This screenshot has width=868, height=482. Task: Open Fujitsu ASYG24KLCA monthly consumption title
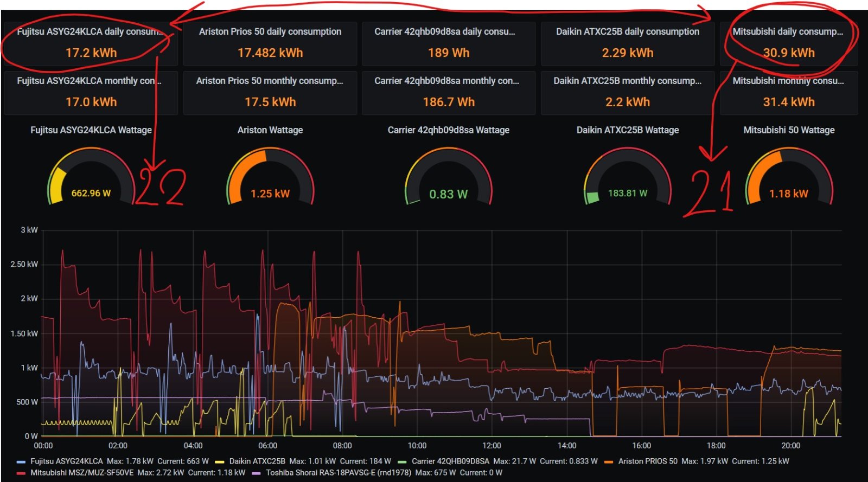coord(89,81)
